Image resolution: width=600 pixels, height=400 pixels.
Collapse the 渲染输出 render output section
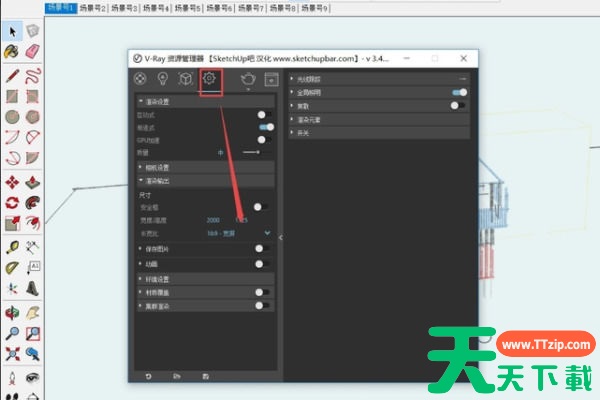(206, 181)
